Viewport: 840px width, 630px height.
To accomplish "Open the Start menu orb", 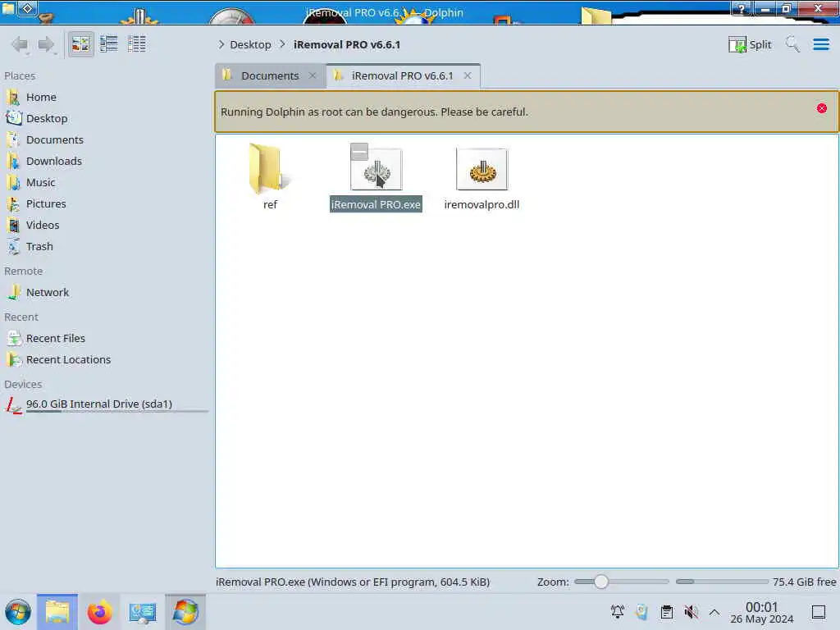I will pos(18,612).
